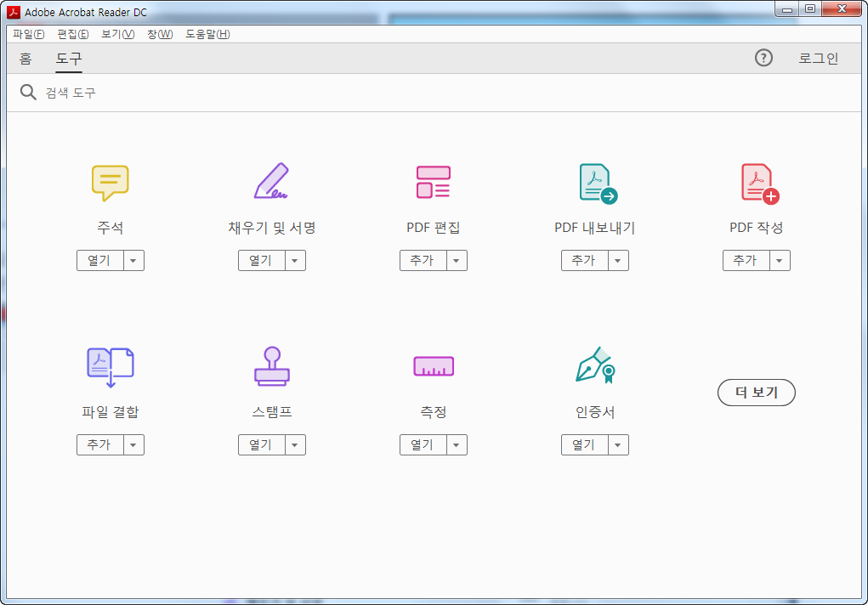The height and width of the screenshot is (605, 868).
Task: Focus the 검색 도구 search field
Action: click(434, 93)
